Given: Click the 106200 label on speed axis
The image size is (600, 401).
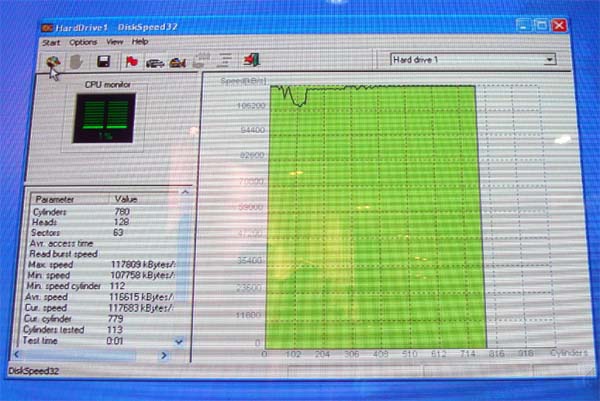Looking at the screenshot, I should (x=251, y=106).
